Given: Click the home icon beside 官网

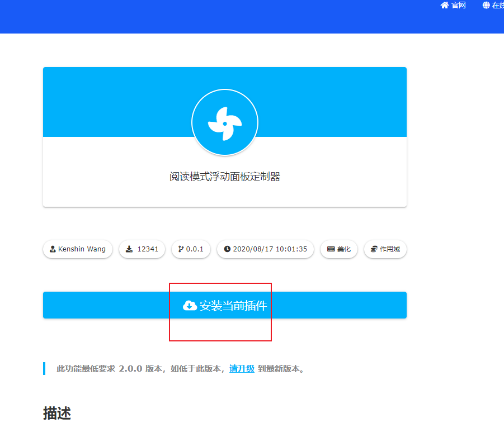Looking at the screenshot, I should (445, 5).
